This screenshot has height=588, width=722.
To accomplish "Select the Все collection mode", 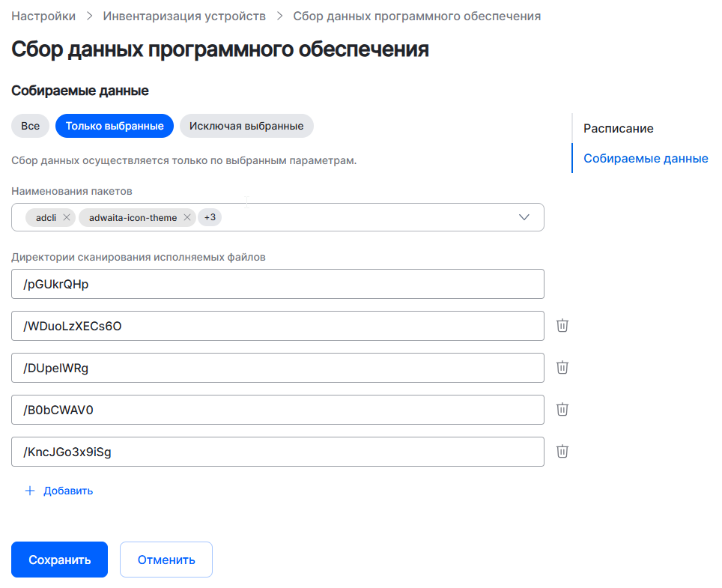I will pos(30,126).
